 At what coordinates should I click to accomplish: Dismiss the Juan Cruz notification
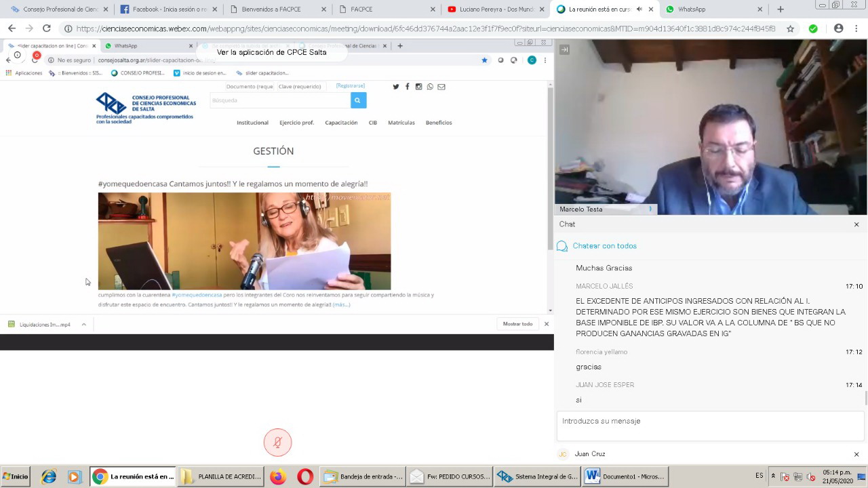pyautogui.click(x=856, y=454)
